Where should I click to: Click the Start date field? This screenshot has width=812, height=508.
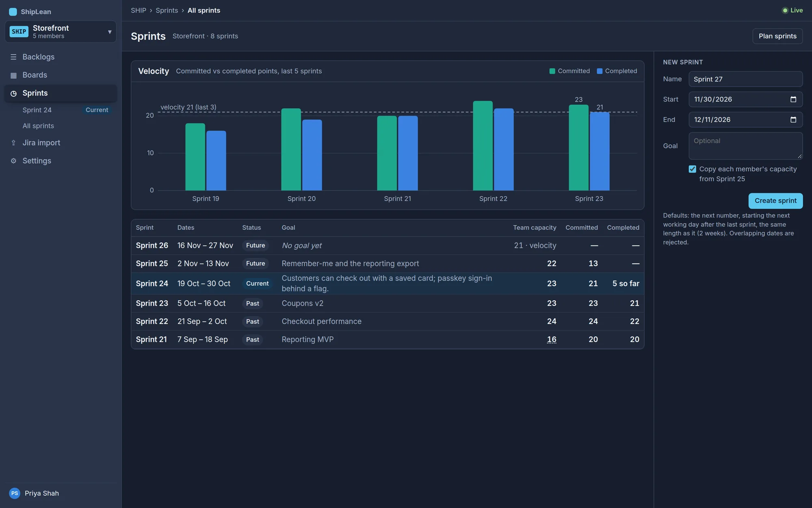click(745, 99)
